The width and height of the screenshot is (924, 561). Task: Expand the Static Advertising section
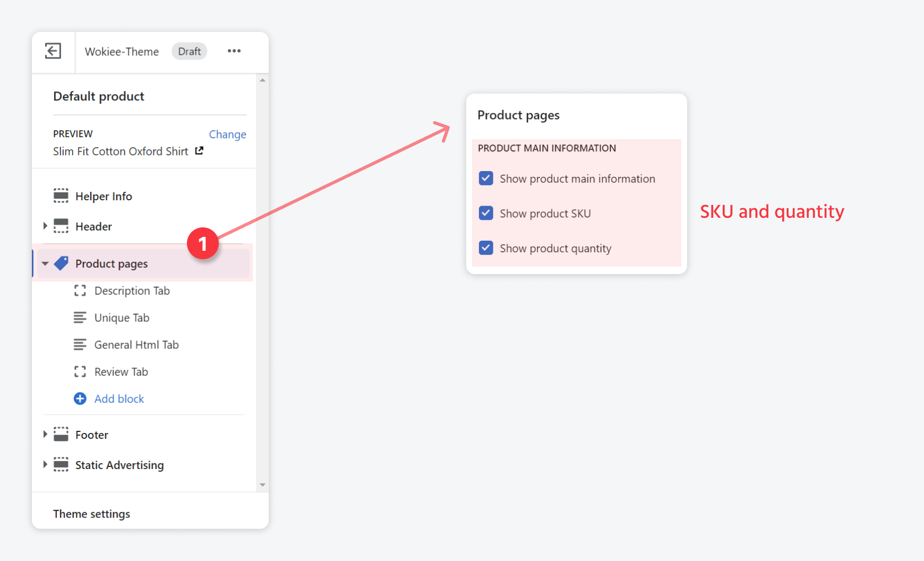(x=45, y=464)
